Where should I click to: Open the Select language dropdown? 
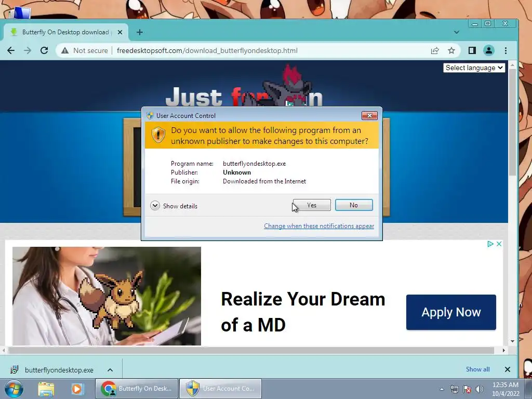[474, 68]
